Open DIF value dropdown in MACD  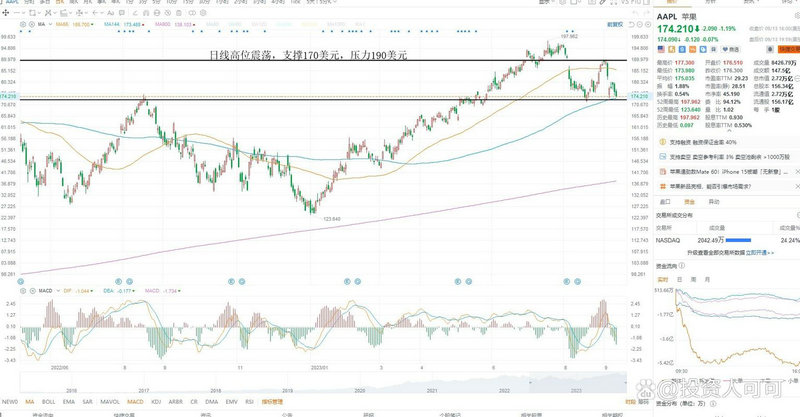point(92,291)
